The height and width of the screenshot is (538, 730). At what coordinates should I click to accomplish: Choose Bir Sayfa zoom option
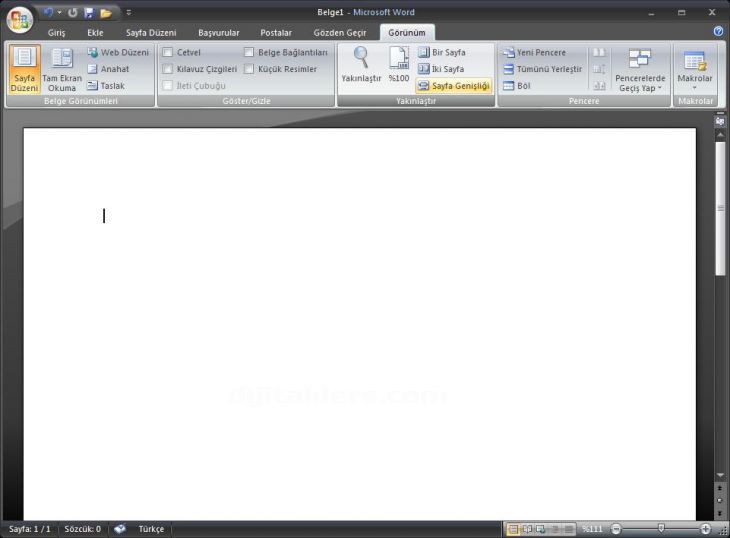pos(442,53)
